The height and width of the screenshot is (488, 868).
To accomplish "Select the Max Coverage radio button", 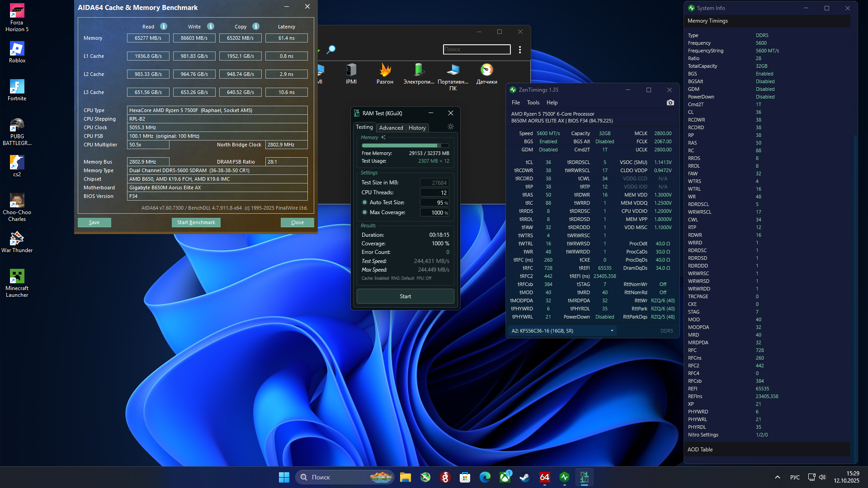I will pos(364,212).
